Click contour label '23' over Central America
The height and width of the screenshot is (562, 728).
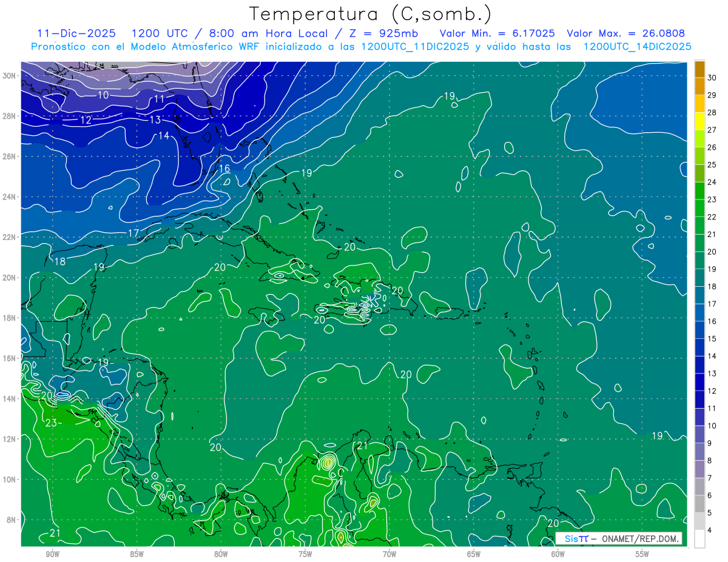click(51, 423)
